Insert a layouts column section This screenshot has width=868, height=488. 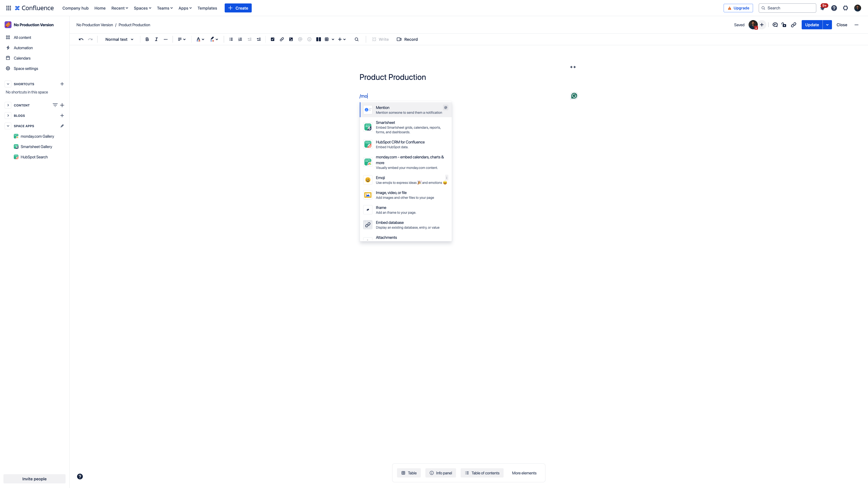click(x=318, y=39)
